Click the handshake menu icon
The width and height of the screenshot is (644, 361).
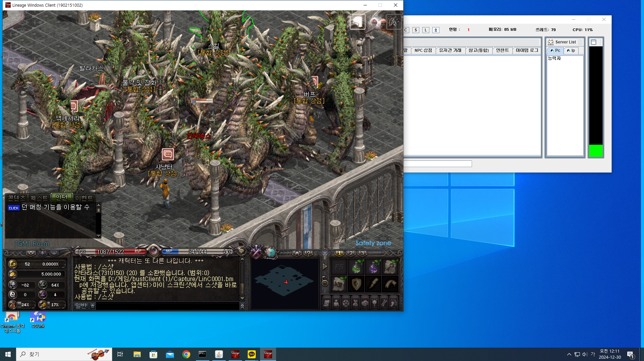[x=365, y=303]
